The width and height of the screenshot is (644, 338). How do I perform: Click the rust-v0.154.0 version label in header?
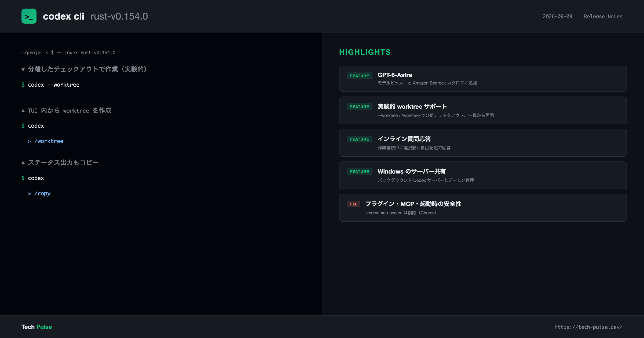[119, 16]
